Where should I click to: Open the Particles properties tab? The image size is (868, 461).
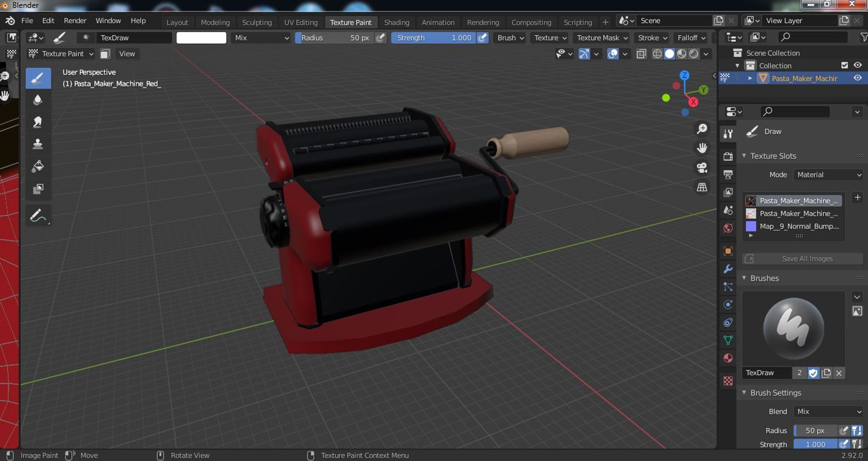point(728,287)
